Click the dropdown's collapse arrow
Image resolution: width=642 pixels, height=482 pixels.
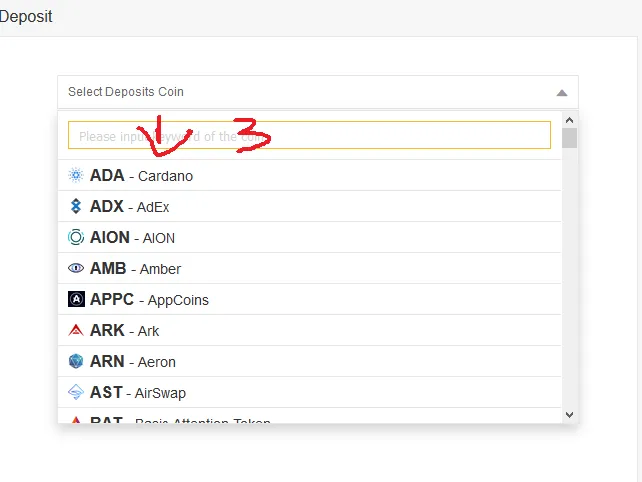(562, 93)
